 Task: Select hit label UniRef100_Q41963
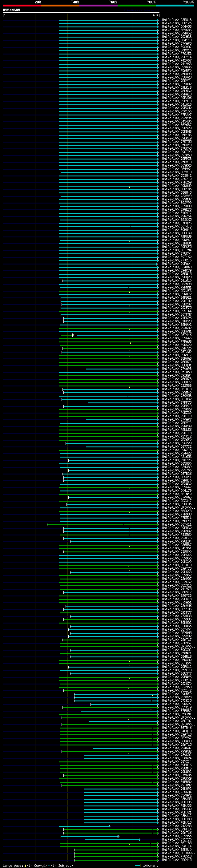(x=177, y=64)
